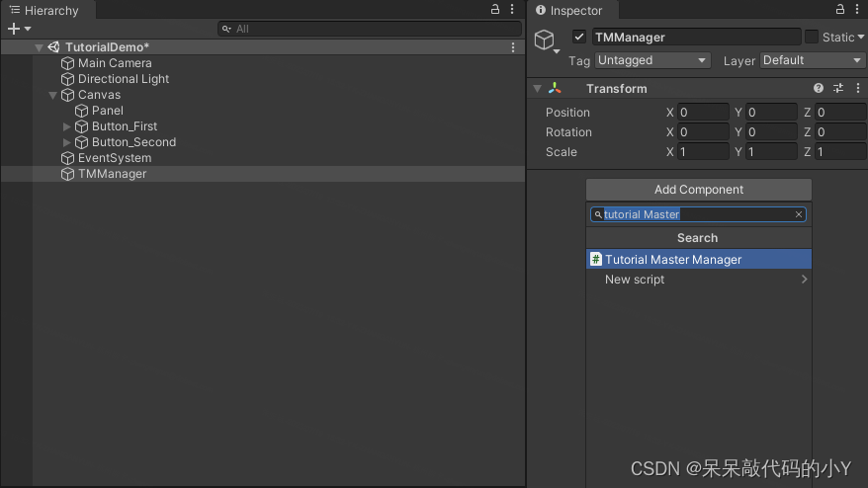
Task: Click the Add Component button
Action: 699,190
